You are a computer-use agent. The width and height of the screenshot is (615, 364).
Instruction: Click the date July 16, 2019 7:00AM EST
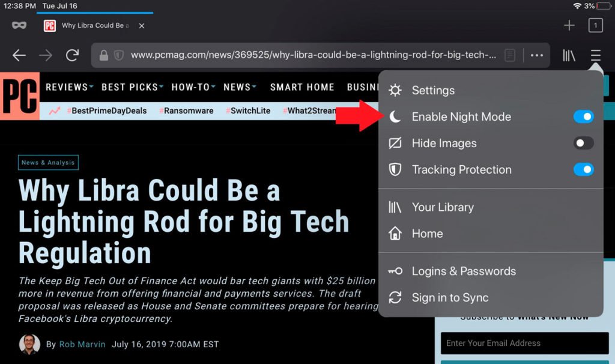tap(165, 344)
